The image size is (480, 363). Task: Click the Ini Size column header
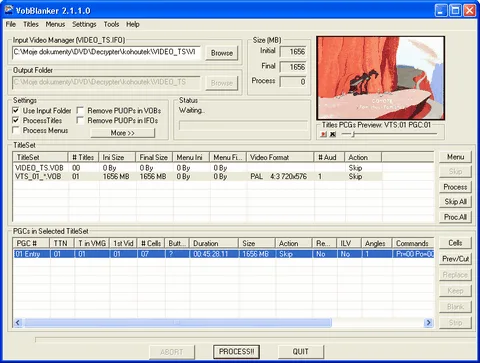point(117,157)
